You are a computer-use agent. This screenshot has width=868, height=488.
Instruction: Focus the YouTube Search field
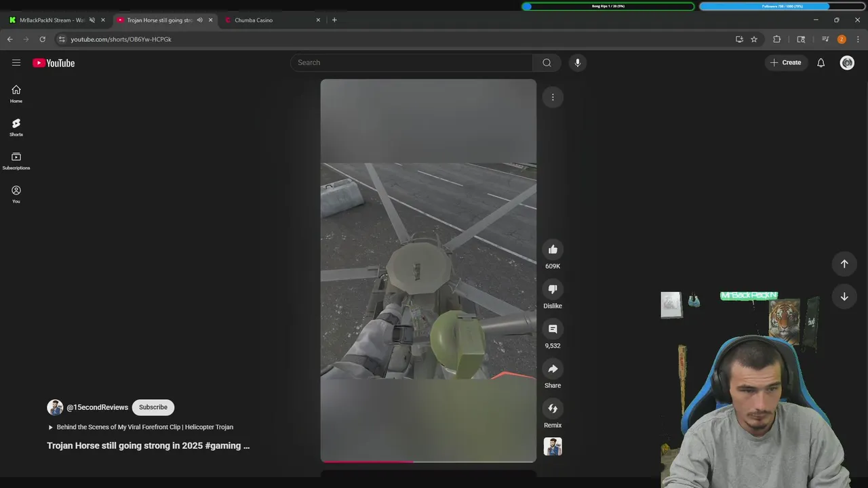[x=412, y=62]
